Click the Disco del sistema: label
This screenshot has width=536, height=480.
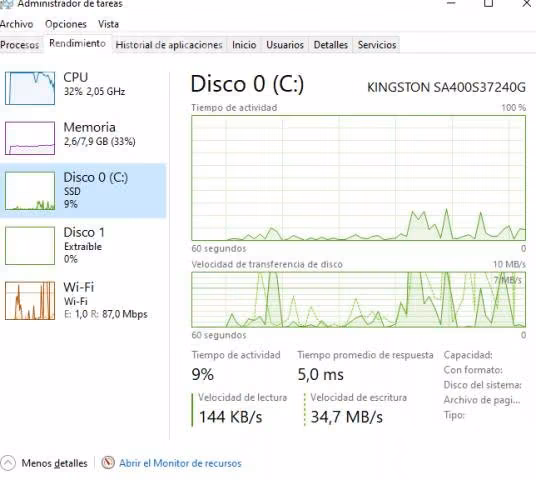point(483,385)
